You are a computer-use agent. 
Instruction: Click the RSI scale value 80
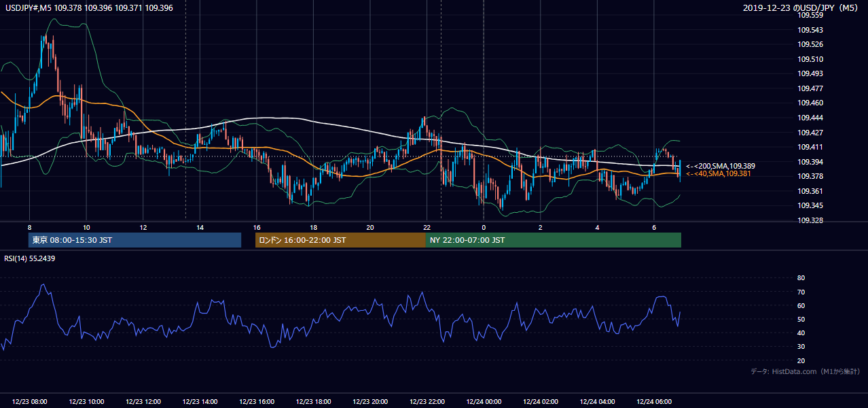click(801, 278)
